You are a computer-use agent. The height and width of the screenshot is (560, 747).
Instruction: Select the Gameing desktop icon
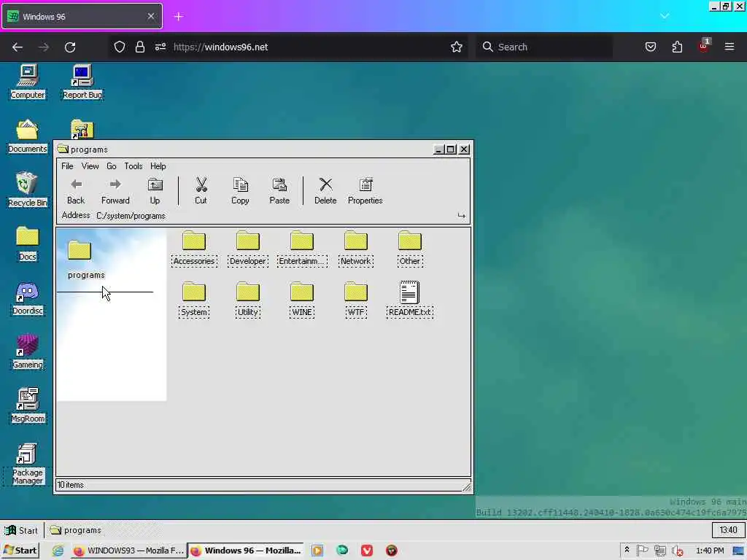(28, 352)
